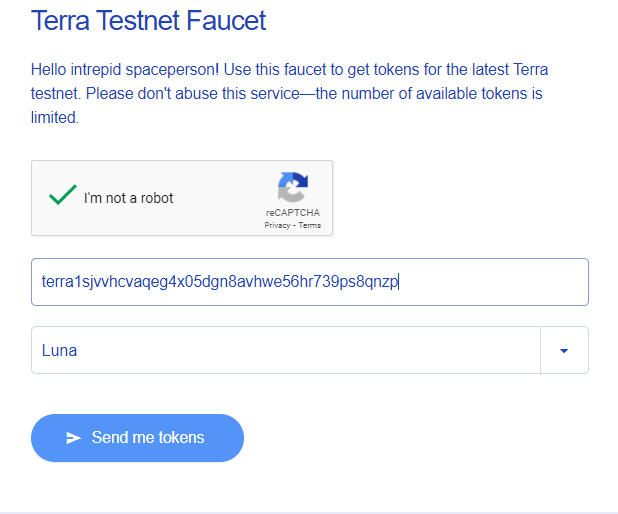This screenshot has height=514, width=618.
Task: Click the divider beside the dropdown caret
Action: coord(540,350)
